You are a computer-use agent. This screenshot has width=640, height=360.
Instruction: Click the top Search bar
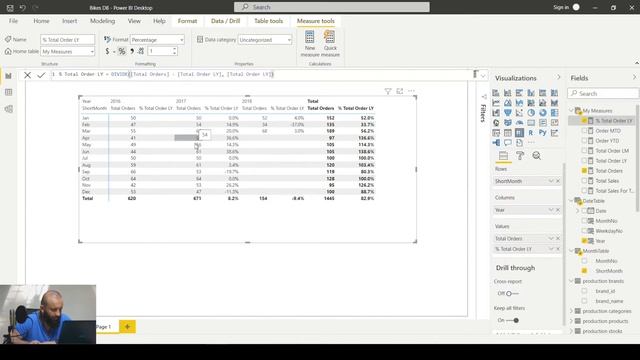coord(331,7)
